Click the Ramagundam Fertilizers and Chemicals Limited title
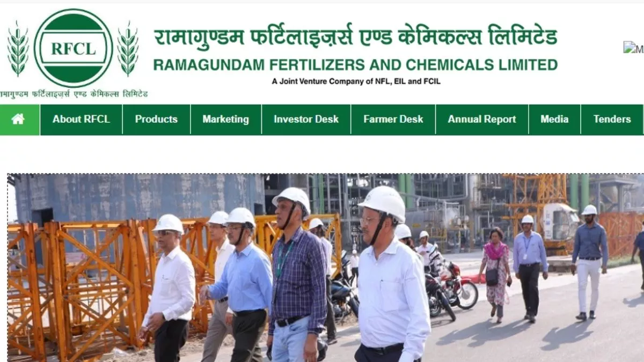 coord(355,65)
